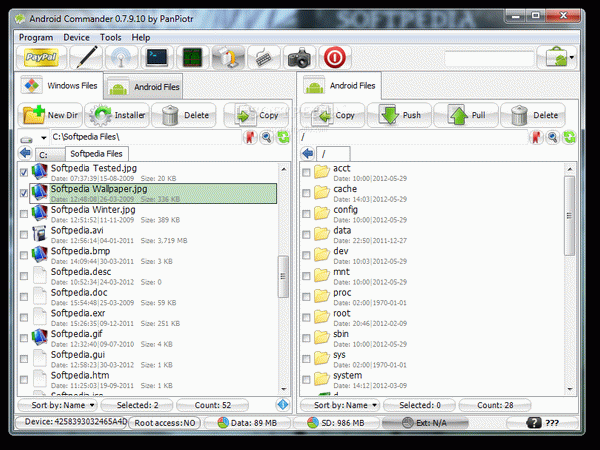Click left panel search magnifier icon
Screen dimensions: 600x450
point(267,137)
